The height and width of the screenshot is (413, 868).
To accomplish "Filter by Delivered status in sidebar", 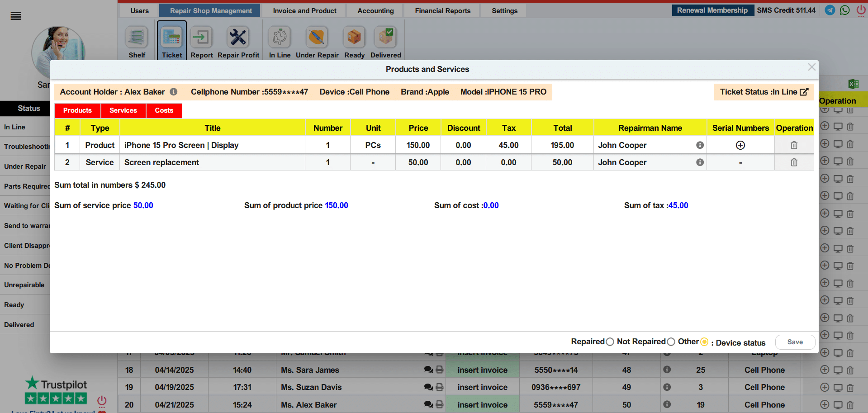I will click(25, 325).
